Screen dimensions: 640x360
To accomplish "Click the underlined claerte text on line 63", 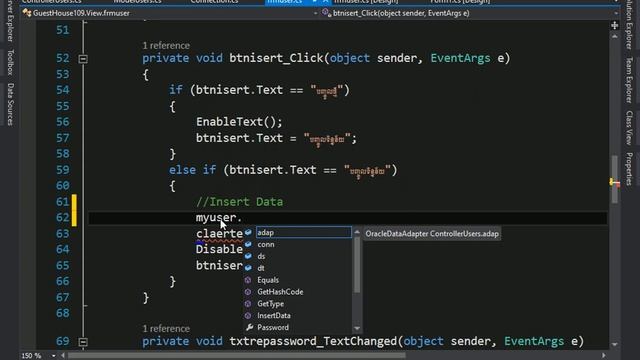I will pos(220,233).
